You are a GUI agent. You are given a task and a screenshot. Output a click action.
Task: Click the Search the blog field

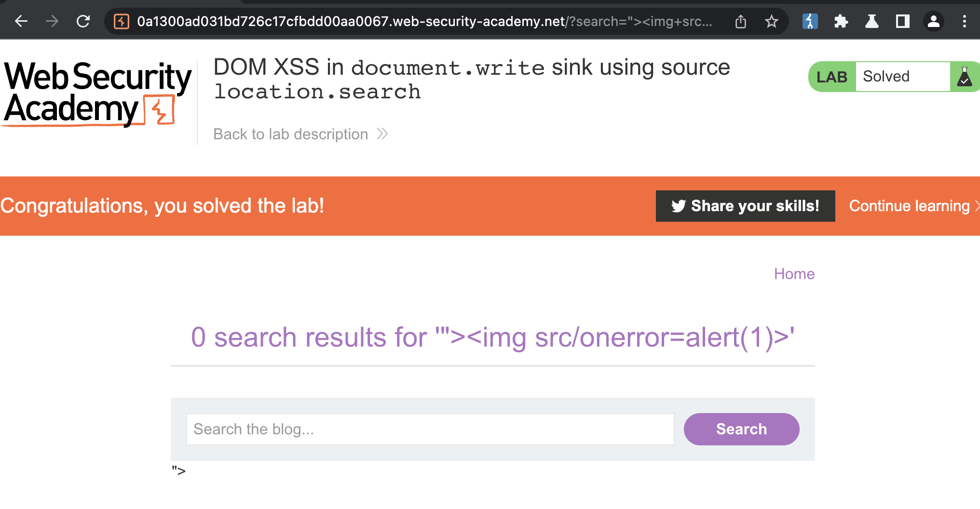[430, 429]
